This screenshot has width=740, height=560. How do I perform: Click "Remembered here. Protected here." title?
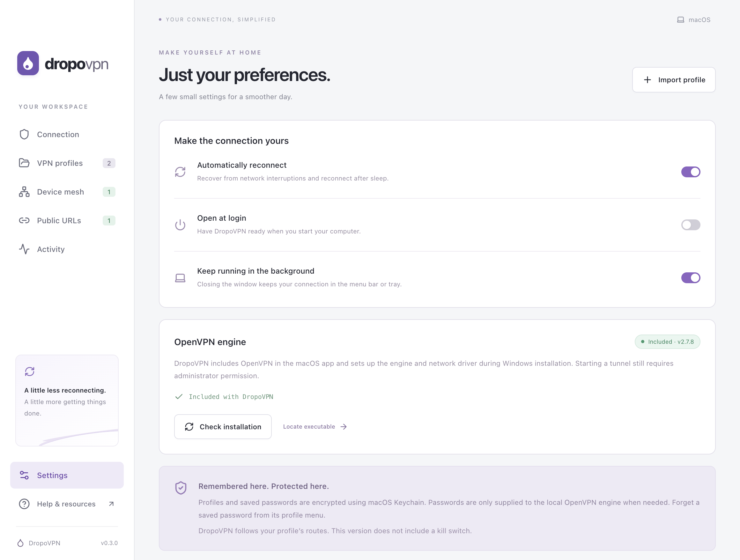[263, 486]
